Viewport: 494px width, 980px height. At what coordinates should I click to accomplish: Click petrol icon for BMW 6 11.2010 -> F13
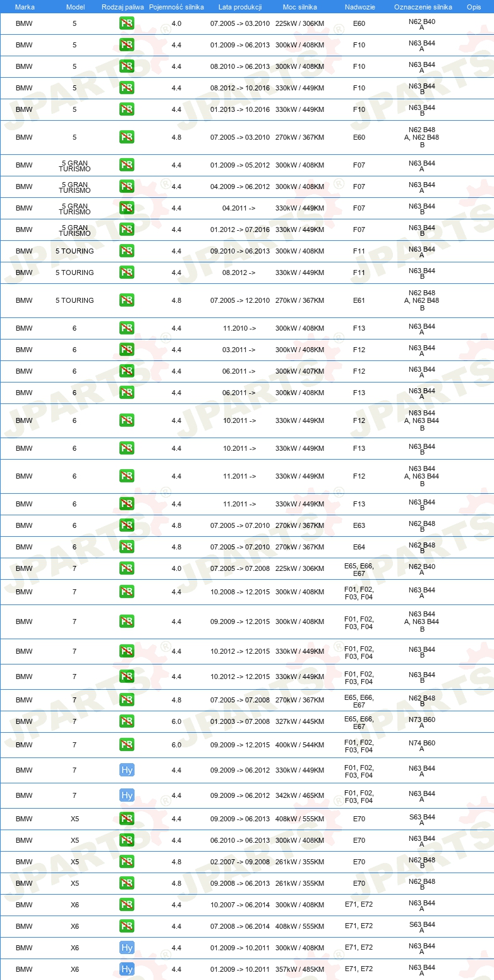[126, 328]
